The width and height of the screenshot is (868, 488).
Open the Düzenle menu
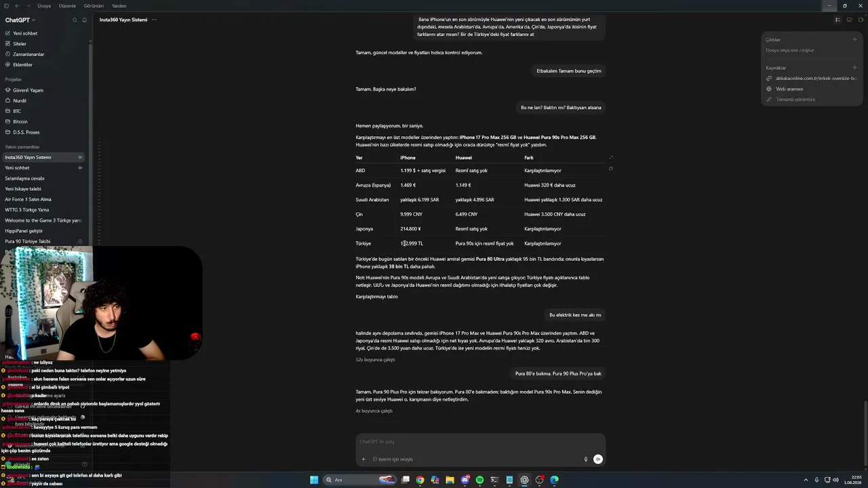(x=67, y=5)
